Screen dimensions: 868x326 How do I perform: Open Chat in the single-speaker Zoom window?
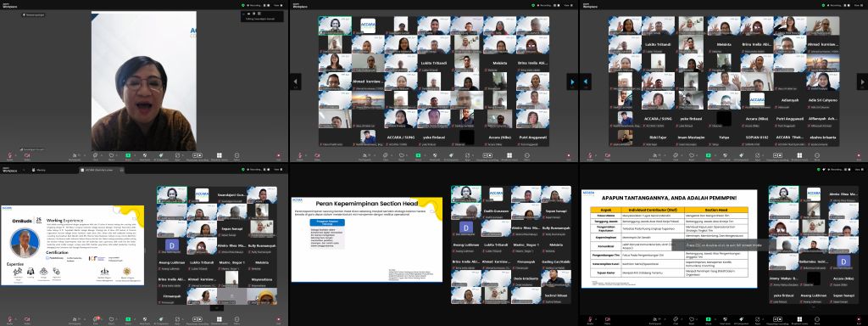pos(95,156)
